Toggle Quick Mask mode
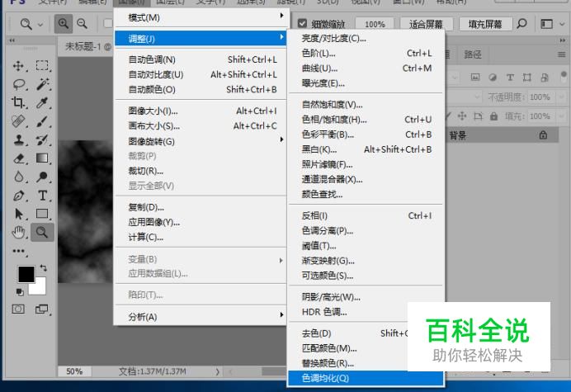 [18, 309]
